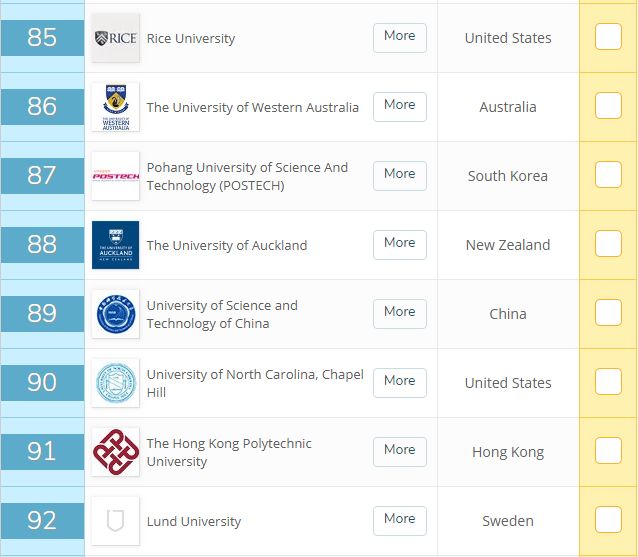Click the USTC round seal logo
Image resolution: width=638 pixels, height=557 pixels.
115,314
